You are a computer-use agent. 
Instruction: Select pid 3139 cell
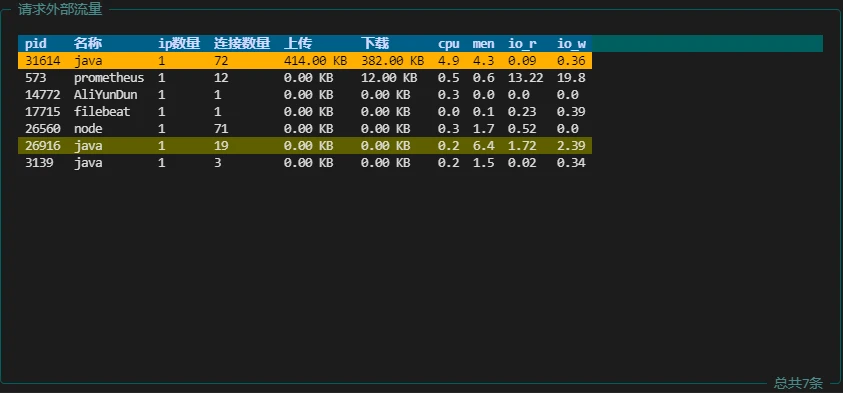pos(39,163)
